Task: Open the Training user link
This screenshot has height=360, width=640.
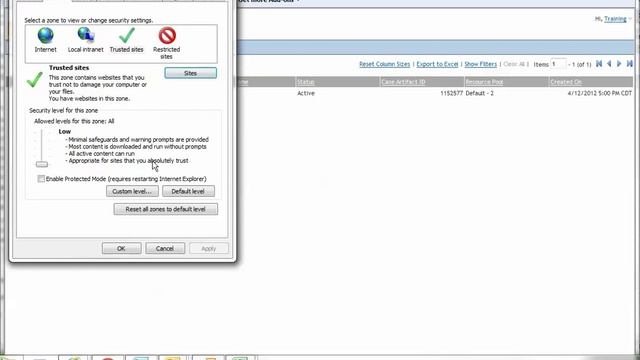Action: [615, 19]
